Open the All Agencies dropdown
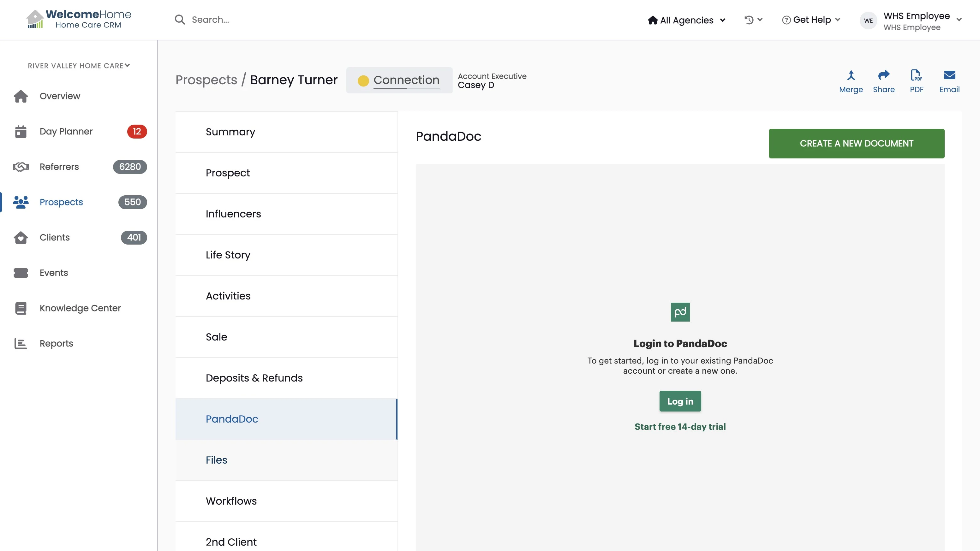The image size is (980, 551). click(687, 20)
